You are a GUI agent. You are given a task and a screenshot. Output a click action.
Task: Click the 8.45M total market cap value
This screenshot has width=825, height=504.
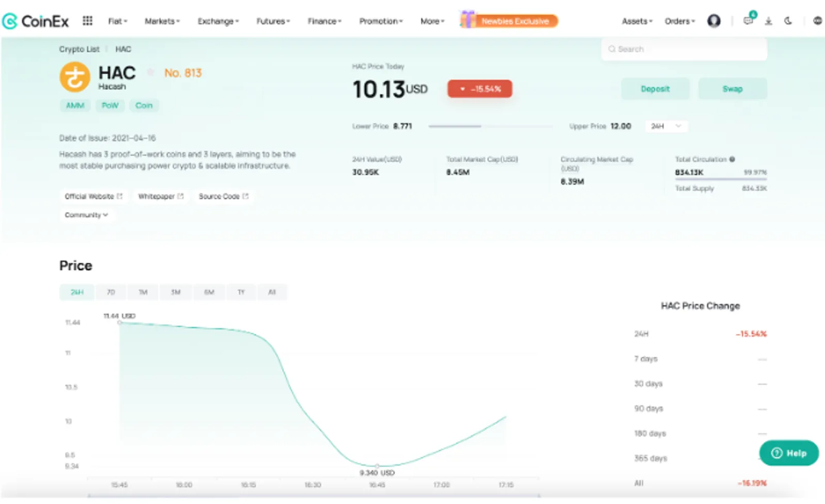[x=458, y=172]
